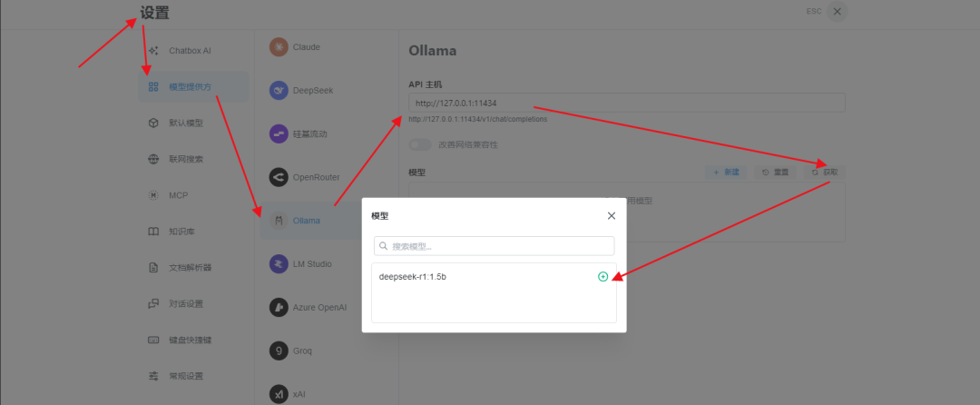This screenshot has height=405, width=980.
Task: Click the LM Studio logo icon
Action: click(279, 263)
